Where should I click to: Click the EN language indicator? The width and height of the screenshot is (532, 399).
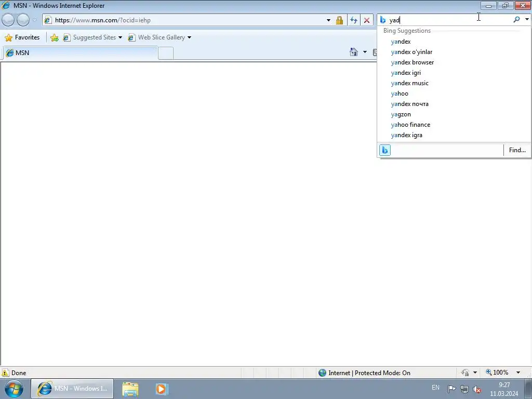point(436,388)
